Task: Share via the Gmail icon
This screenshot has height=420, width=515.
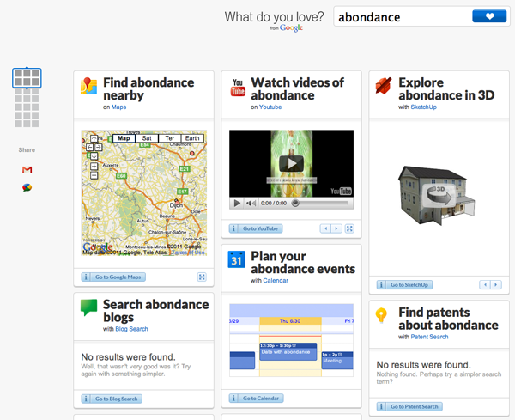Action: pyautogui.click(x=27, y=169)
